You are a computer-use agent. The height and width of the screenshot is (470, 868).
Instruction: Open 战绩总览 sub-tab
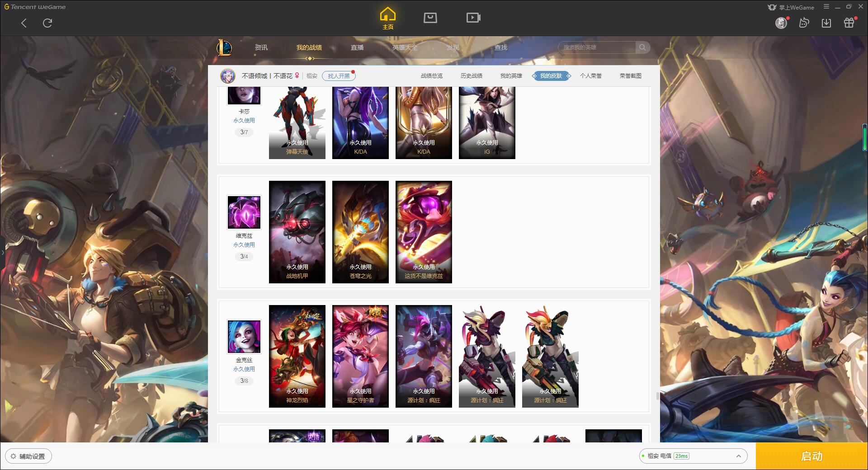point(432,76)
